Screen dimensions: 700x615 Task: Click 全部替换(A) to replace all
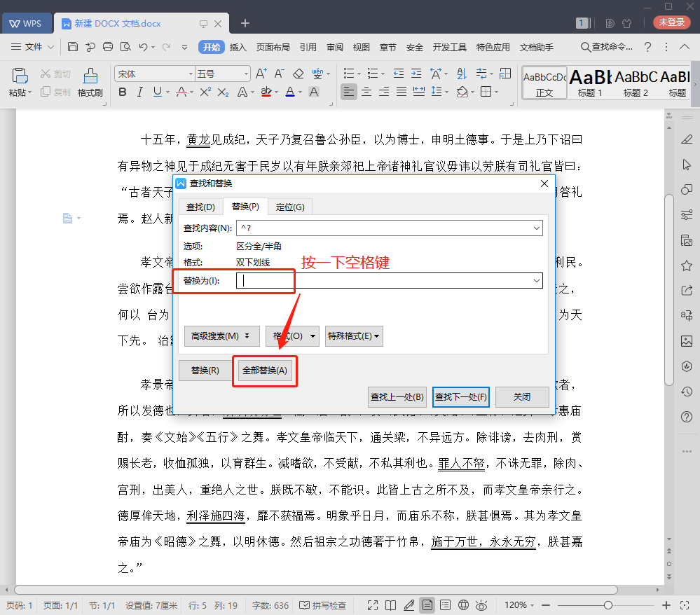pos(264,370)
